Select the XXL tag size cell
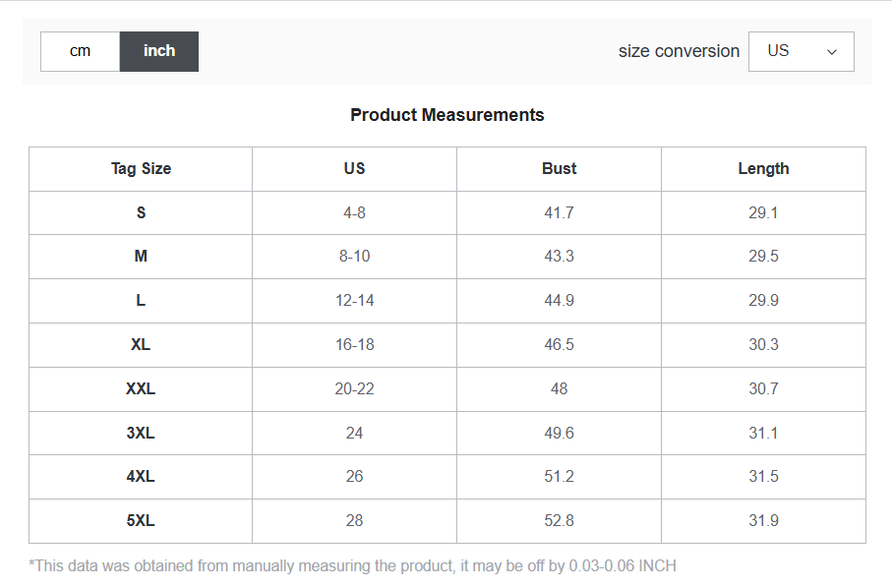This screenshot has width=892, height=588. (141, 388)
